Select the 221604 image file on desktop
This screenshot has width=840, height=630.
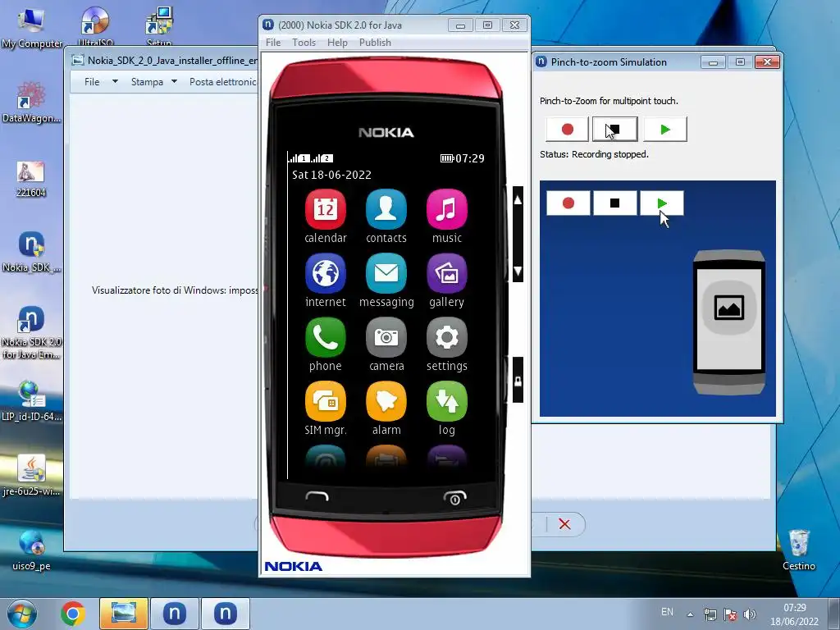tap(30, 180)
